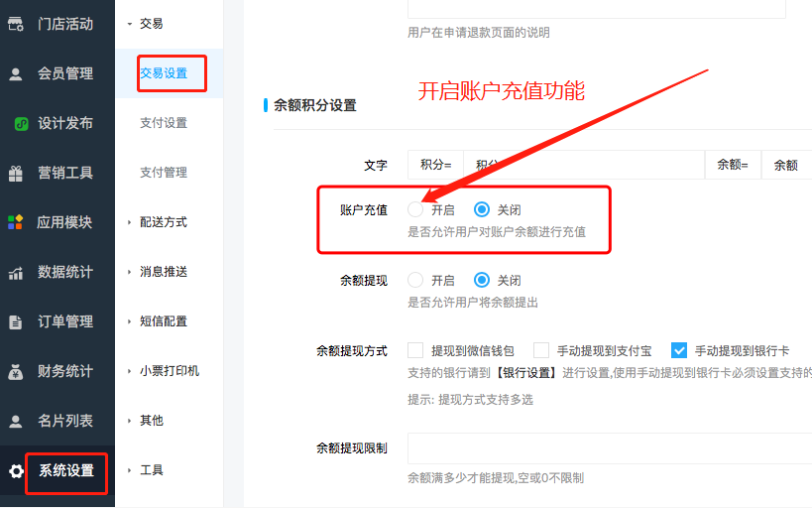812x508 pixels.
Task: Click the 营销工具 gift icon
Action: point(16,173)
